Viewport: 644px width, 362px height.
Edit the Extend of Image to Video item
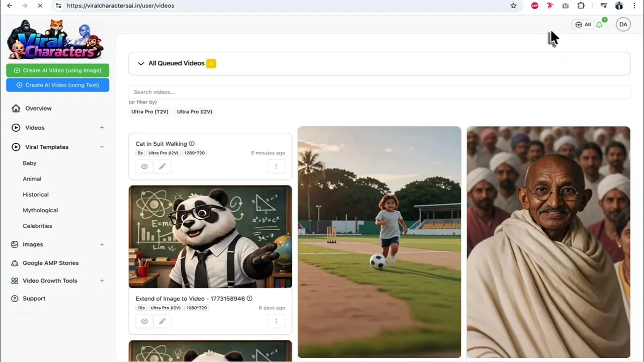[x=162, y=321]
